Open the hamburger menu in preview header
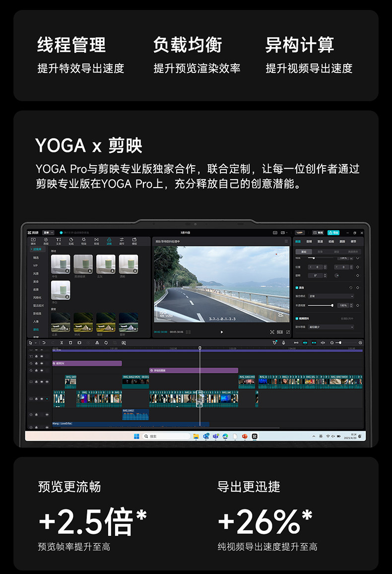The height and width of the screenshot is (574, 392). point(286,241)
